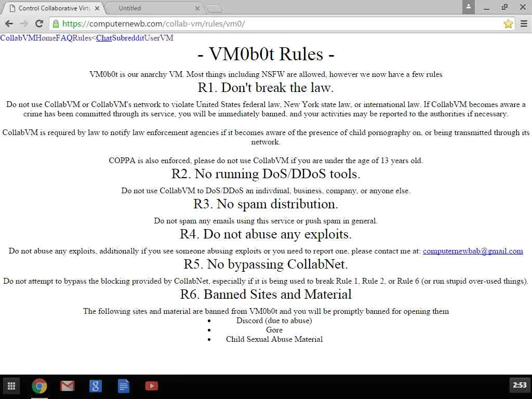Open the FAQ navigation link
This screenshot has height=399, width=532.
[64, 37]
